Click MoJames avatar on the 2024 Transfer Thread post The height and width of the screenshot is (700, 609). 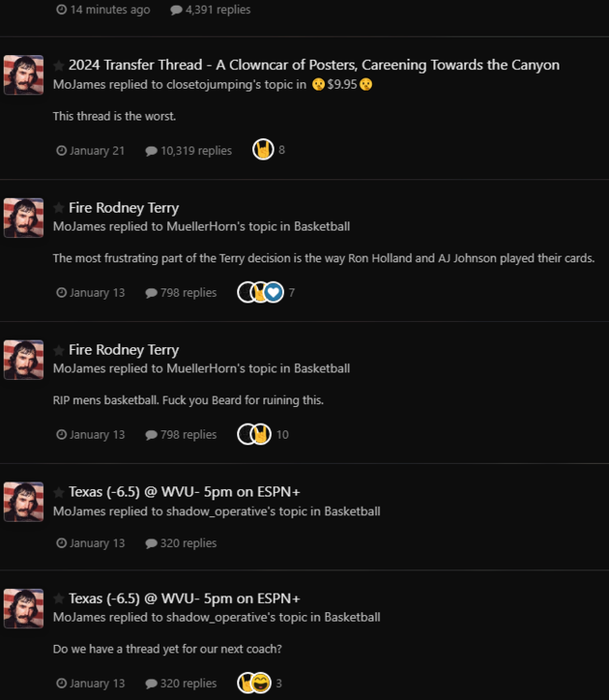coord(23,75)
